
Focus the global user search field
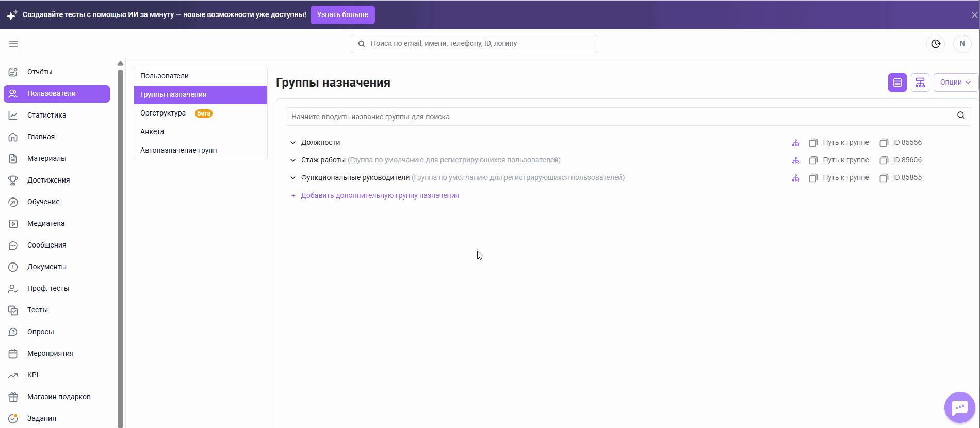point(475,44)
